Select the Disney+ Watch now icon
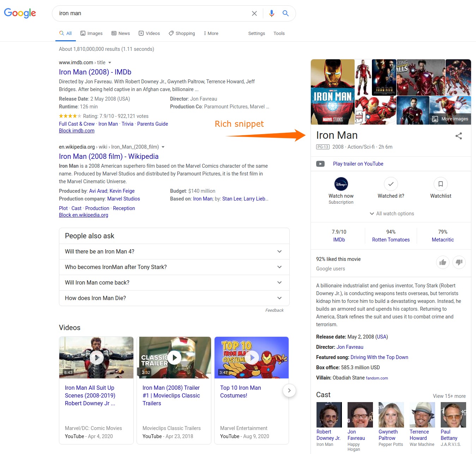 341,184
